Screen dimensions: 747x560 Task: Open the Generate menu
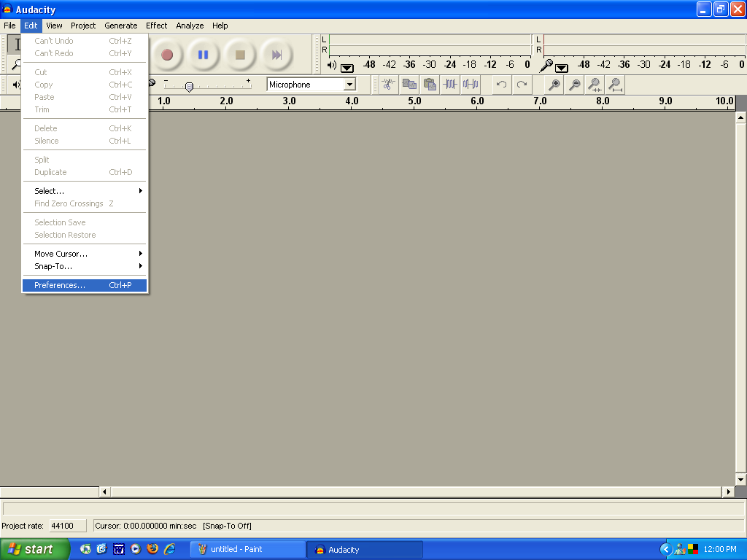coord(120,26)
